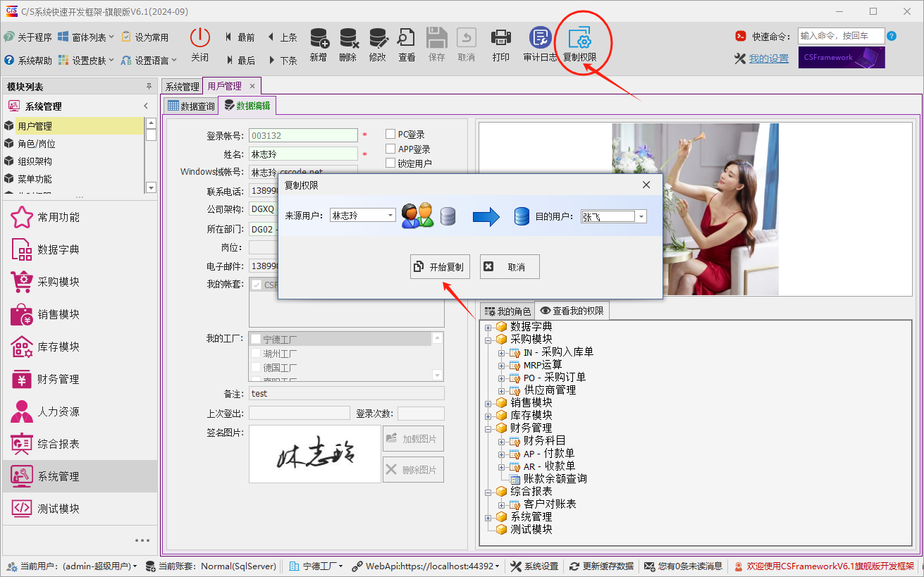Enable the APP登录 checkbox
This screenshot has height=577, width=924.
[390, 149]
